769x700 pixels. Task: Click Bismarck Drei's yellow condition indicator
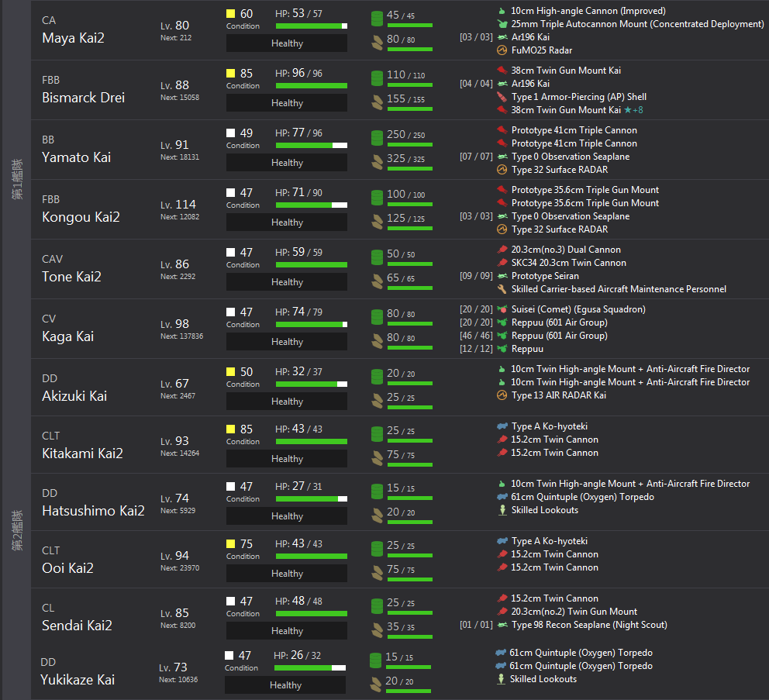pos(230,74)
